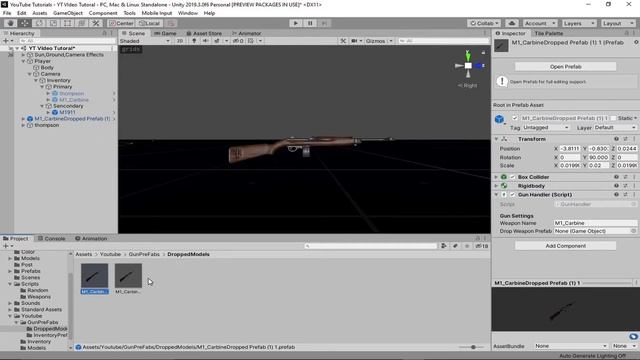Toggle scene effects icon
Screen dimensions: 640x360
(x=217, y=41)
